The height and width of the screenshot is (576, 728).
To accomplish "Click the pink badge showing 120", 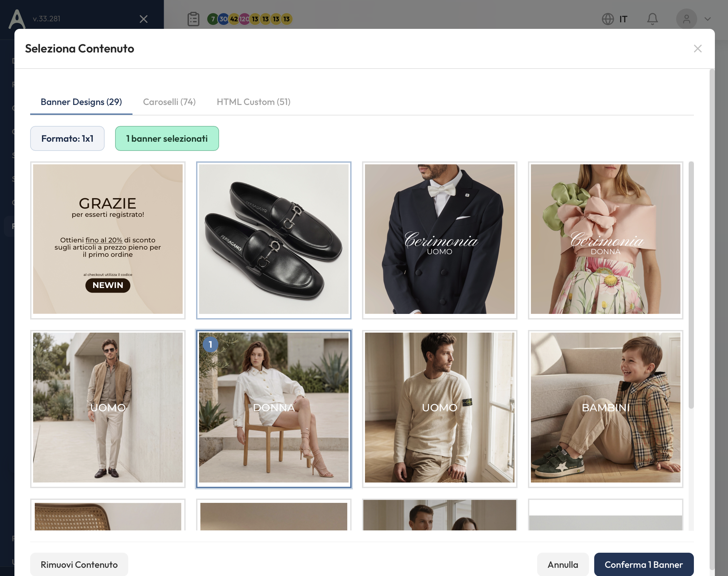I will point(244,19).
